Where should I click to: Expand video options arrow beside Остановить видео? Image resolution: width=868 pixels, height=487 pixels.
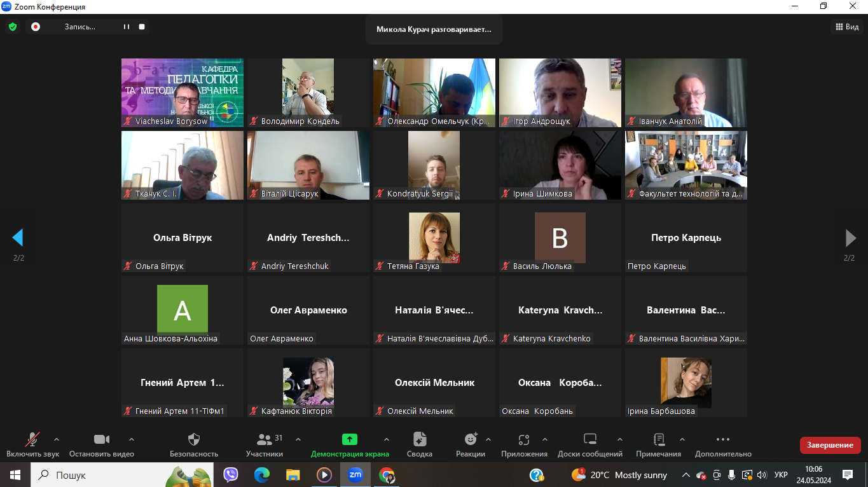132,439
